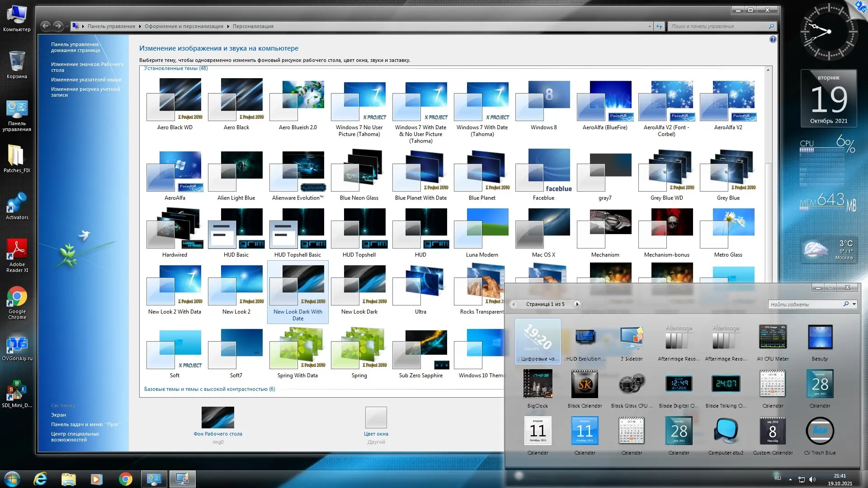Viewport: 868px width, 488px height.
Task: Click the BigClock gadget icon
Action: pos(538,385)
